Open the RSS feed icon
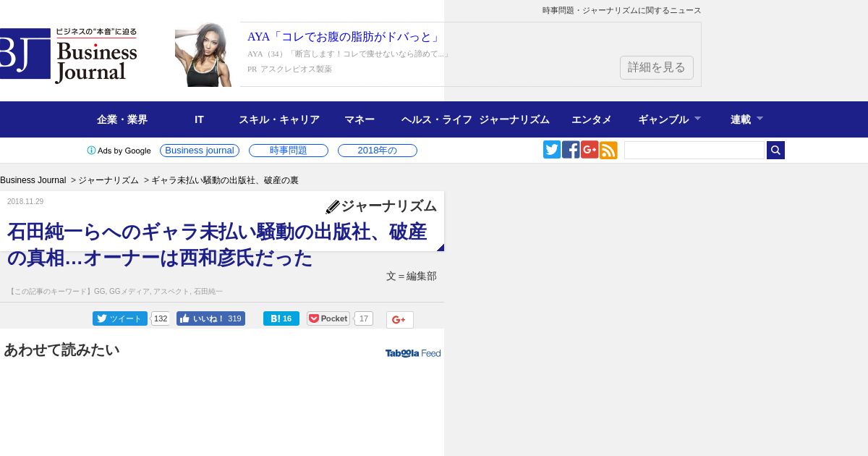The image size is (868, 456). (608, 150)
